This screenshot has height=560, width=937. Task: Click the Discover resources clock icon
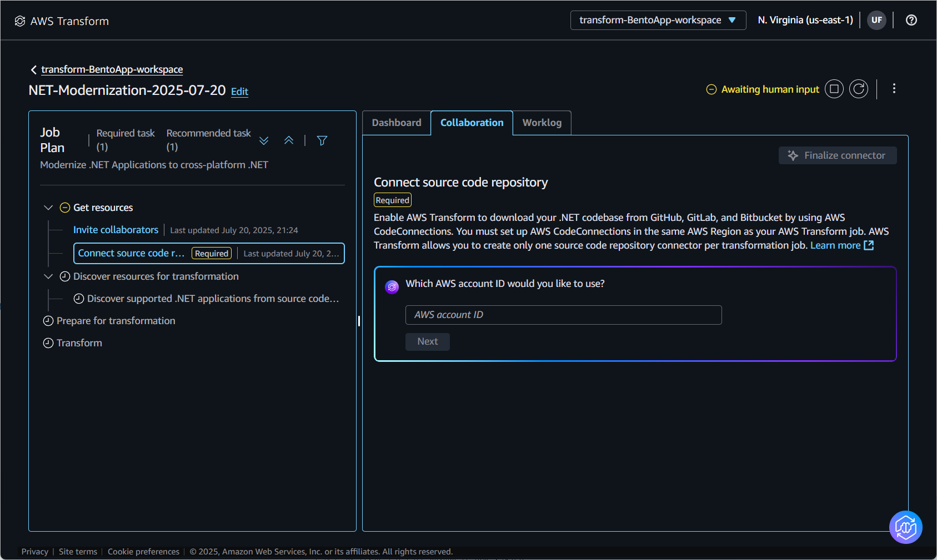click(x=65, y=276)
